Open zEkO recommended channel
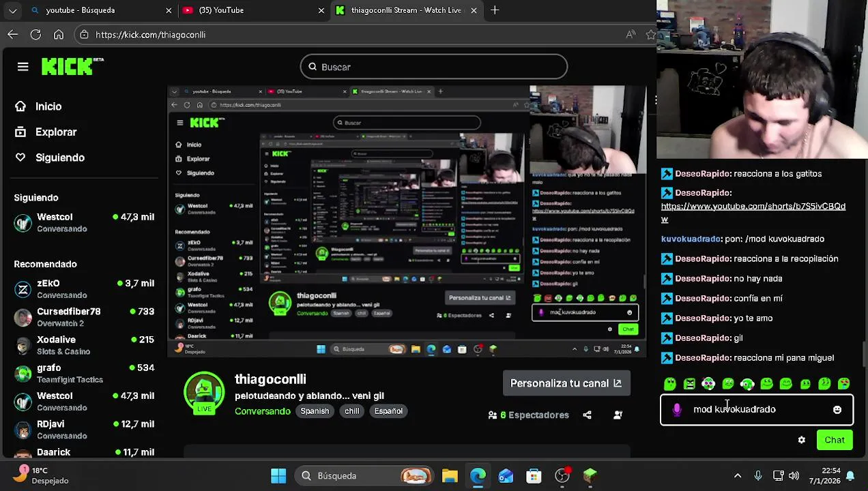 click(x=85, y=288)
